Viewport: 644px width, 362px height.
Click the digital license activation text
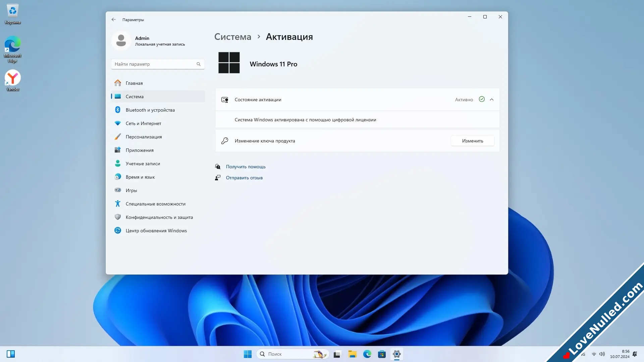(305, 120)
